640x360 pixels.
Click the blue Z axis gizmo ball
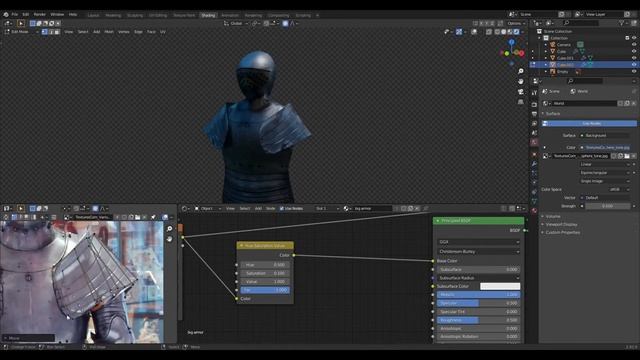(x=511, y=42)
